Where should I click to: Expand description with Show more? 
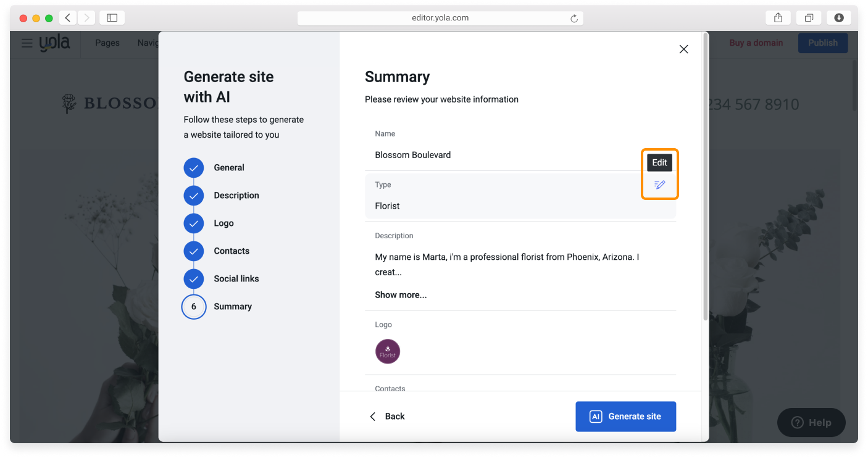[401, 295]
